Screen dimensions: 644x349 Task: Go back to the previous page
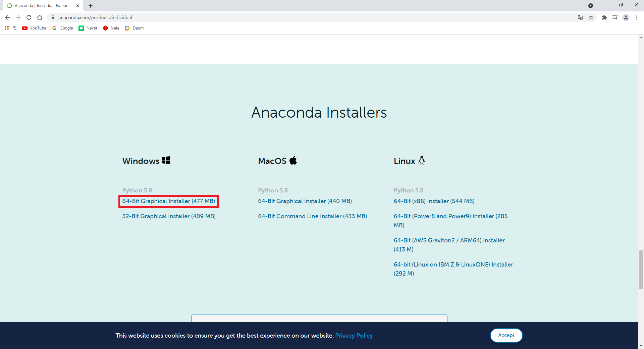coord(7,17)
